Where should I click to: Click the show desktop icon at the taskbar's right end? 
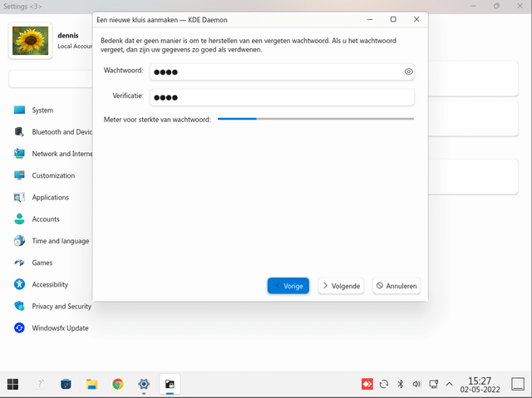tap(518, 384)
